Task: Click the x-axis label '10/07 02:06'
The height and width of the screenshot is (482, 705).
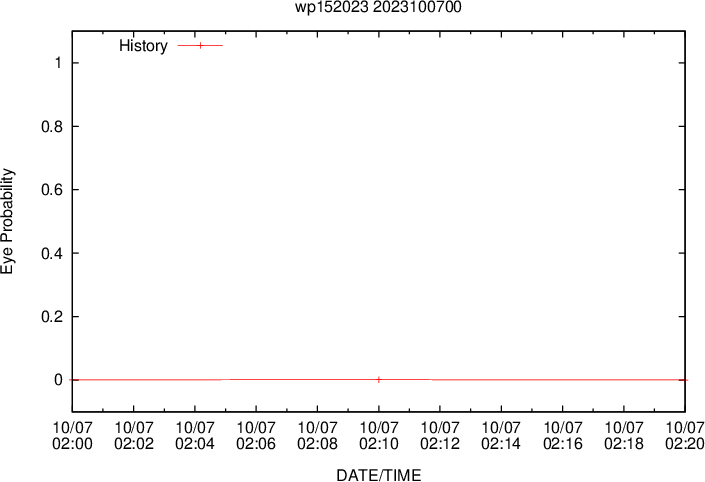Action: coord(256,435)
